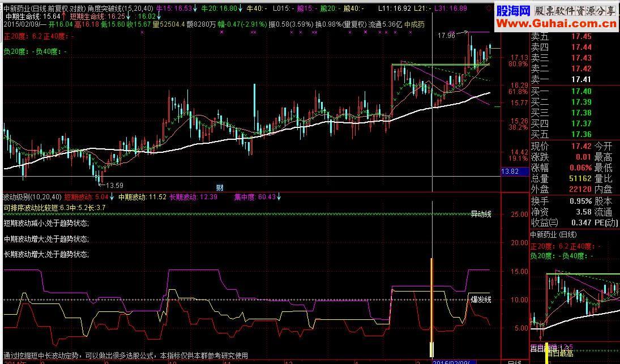Click the 短期波动: 5.04 value
This screenshot has width=620, height=364.
click(86, 197)
